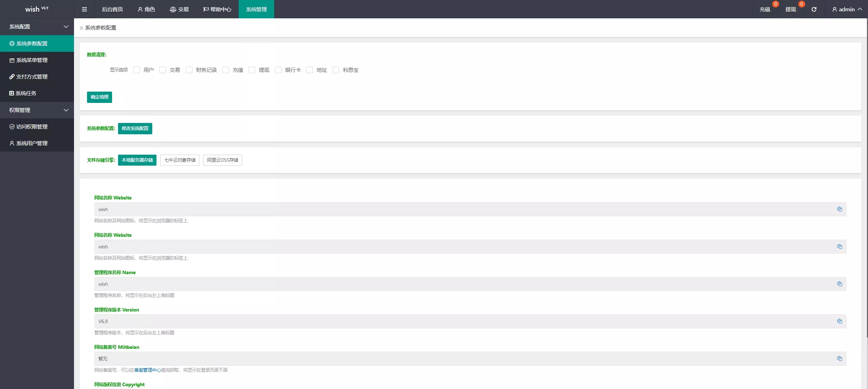Check the 用户 data cleanup checkbox
The width and height of the screenshot is (868, 389).
coord(137,70)
